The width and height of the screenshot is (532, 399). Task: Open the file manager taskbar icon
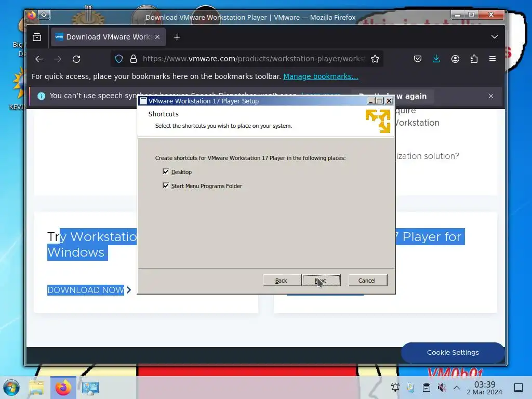tap(37, 388)
